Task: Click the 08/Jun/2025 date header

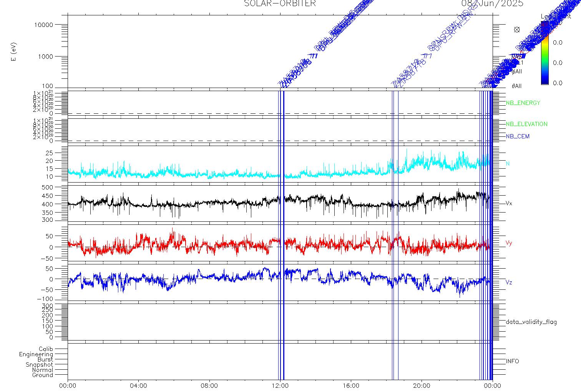Action: (492, 3)
